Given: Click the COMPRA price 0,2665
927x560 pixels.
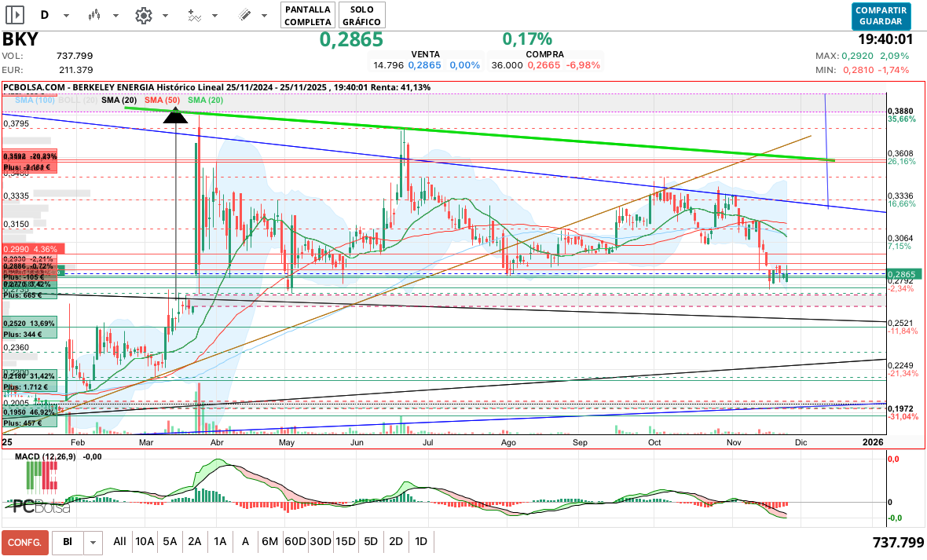Looking at the screenshot, I should [x=544, y=65].
